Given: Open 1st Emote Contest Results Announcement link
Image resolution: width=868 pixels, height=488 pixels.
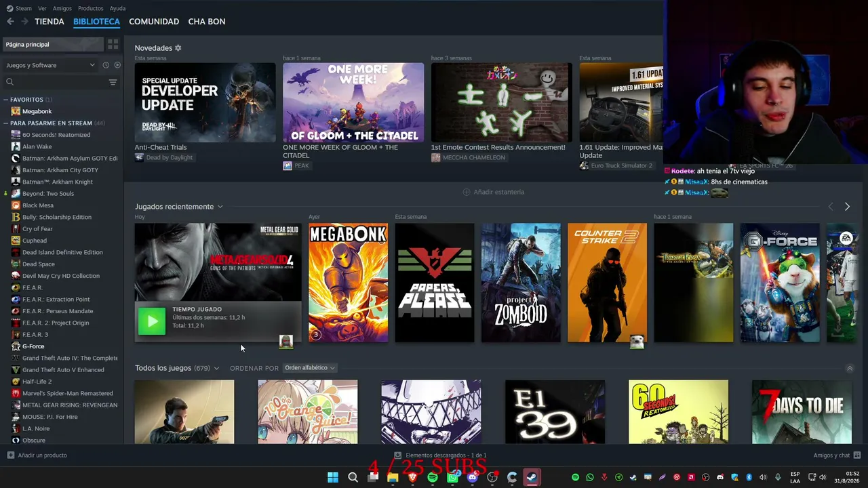Looking at the screenshot, I should pos(498,147).
